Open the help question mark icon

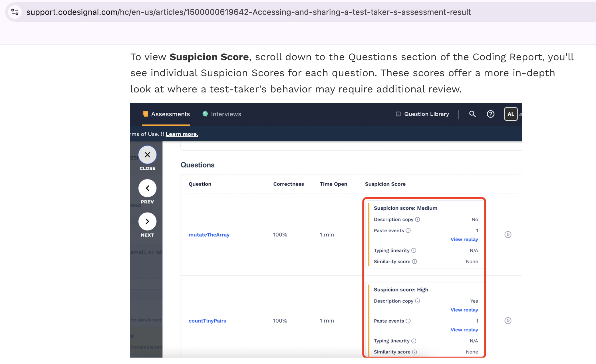490,114
